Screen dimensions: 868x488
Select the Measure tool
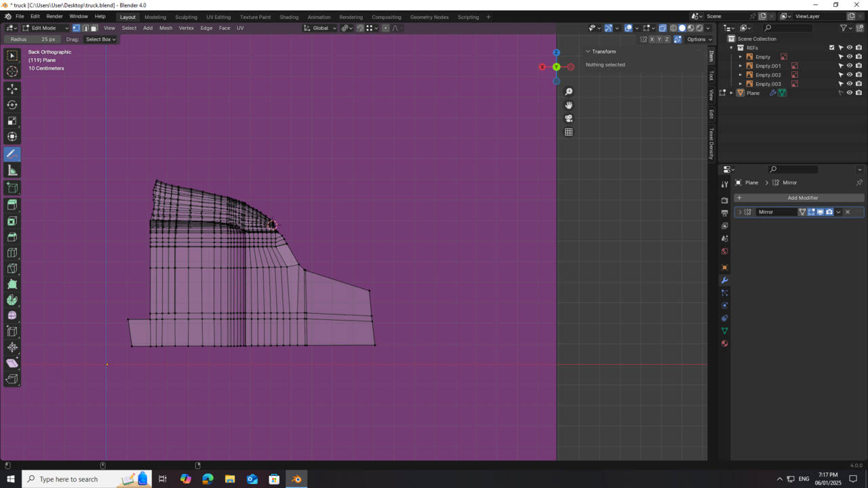click(x=12, y=170)
